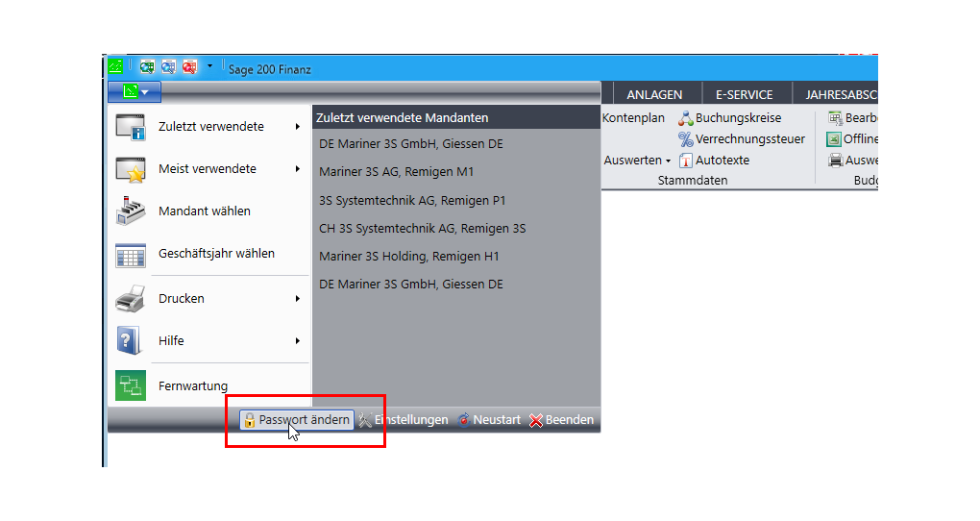The image size is (980, 521).
Task: Click the red quick access toolbar icon
Action: tap(189, 66)
